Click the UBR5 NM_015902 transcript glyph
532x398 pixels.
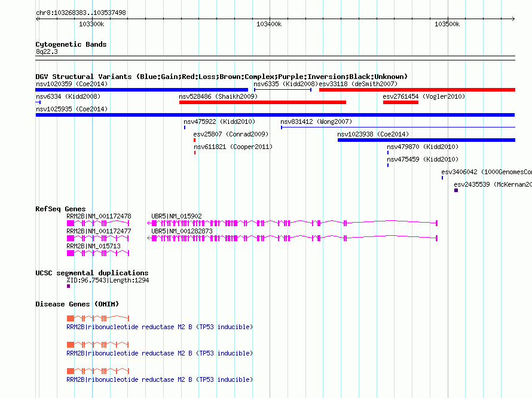pos(292,223)
